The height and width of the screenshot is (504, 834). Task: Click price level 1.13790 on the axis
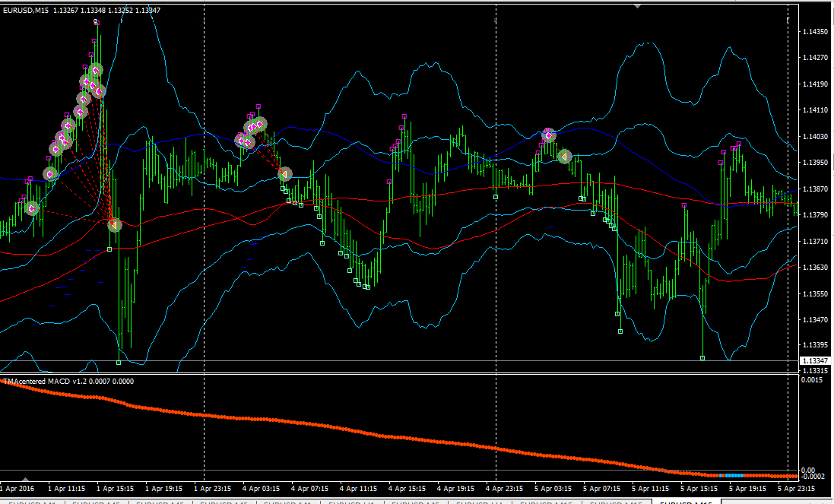816,215
